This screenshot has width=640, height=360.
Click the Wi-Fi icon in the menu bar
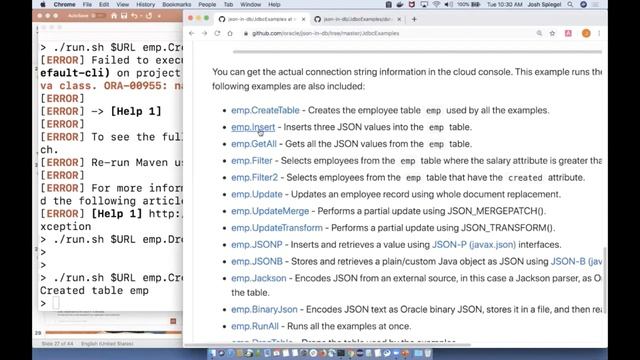pos(436,4)
